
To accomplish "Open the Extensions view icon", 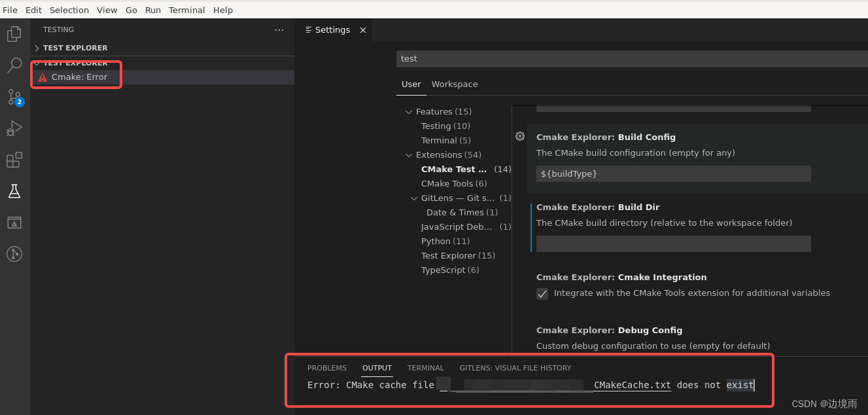I will (x=14, y=160).
